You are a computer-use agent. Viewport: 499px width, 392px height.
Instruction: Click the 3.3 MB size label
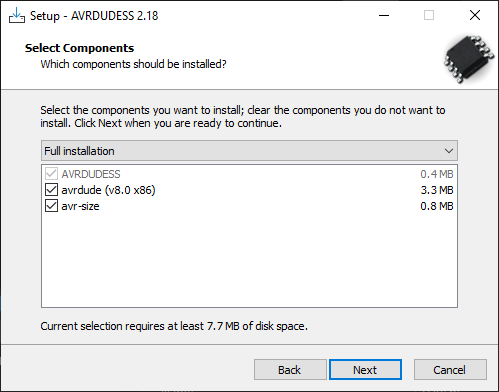coord(437,190)
